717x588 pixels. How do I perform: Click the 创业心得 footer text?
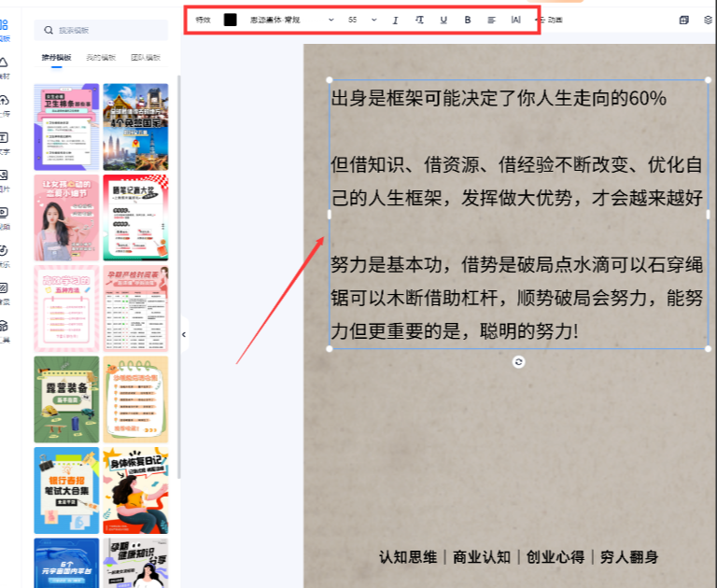click(555, 557)
